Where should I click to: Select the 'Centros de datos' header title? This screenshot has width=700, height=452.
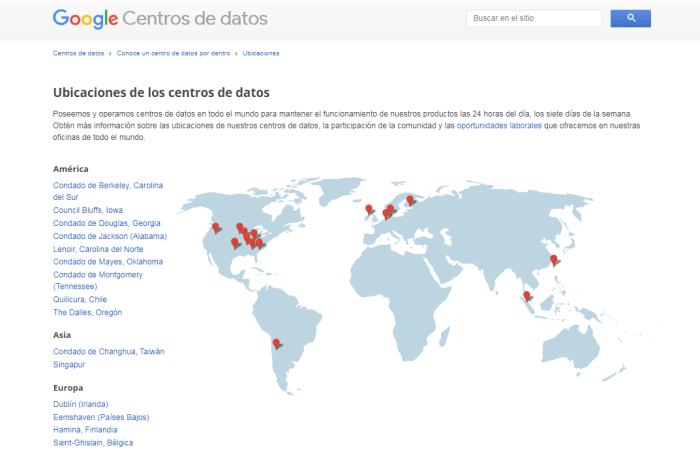[195, 19]
